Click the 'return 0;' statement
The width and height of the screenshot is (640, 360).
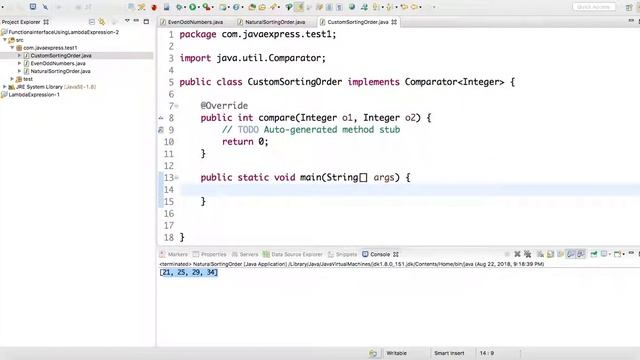click(245, 142)
